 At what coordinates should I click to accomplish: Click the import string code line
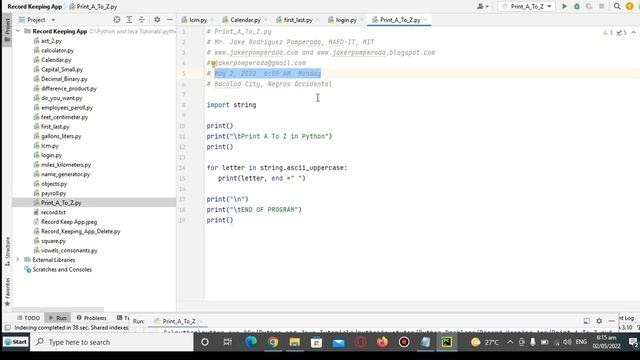pyautogui.click(x=231, y=105)
